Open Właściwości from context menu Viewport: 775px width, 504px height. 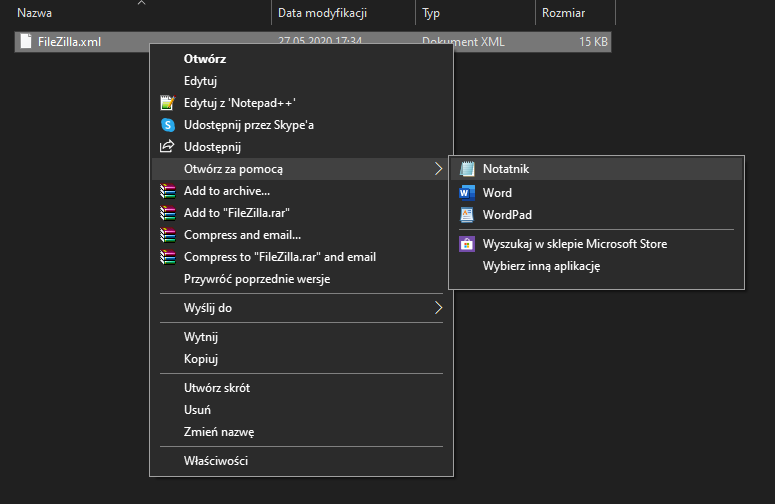click(x=301, y=461)
